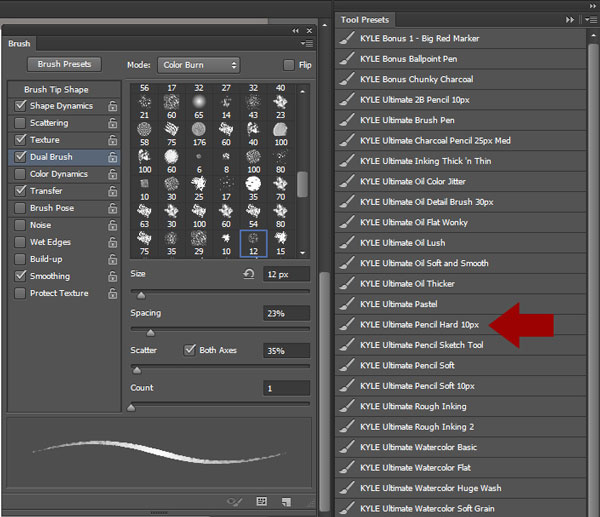Uncheck the Shape Dynamics checkbox
This screenshot has height=517, width=600.
[20, 106]
